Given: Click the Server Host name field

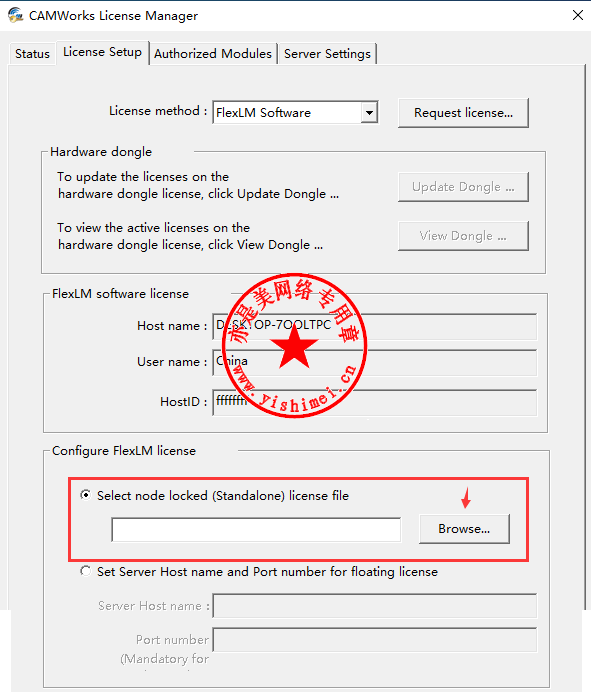Looking at the screenshot, I should 374,606.
